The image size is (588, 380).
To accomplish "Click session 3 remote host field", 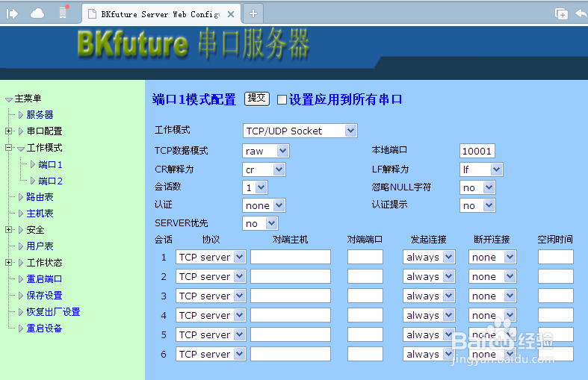I will (x=291, y=296).
